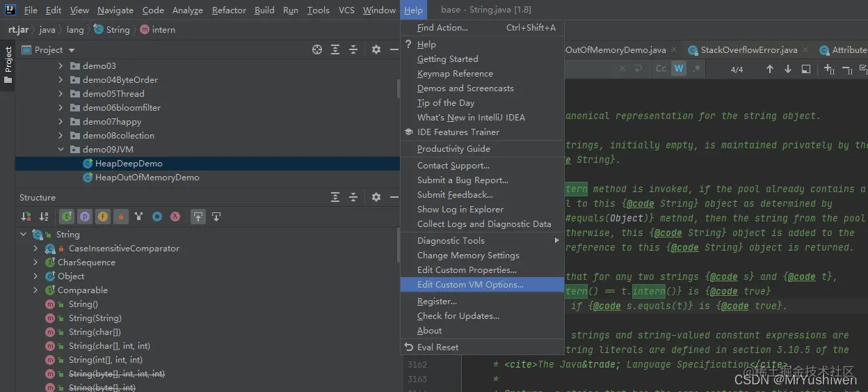Go to previous search occurrence arrow

click(x=769, y=69)
